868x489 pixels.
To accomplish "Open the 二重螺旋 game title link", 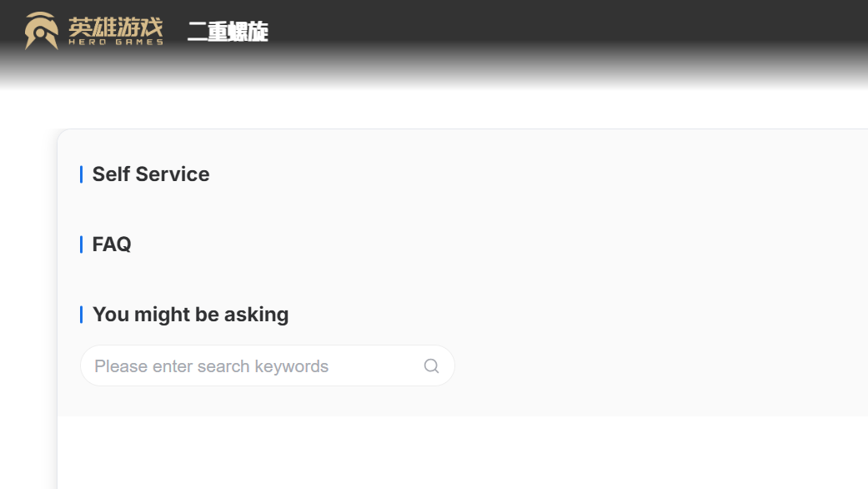I will [x=228, y=33].
